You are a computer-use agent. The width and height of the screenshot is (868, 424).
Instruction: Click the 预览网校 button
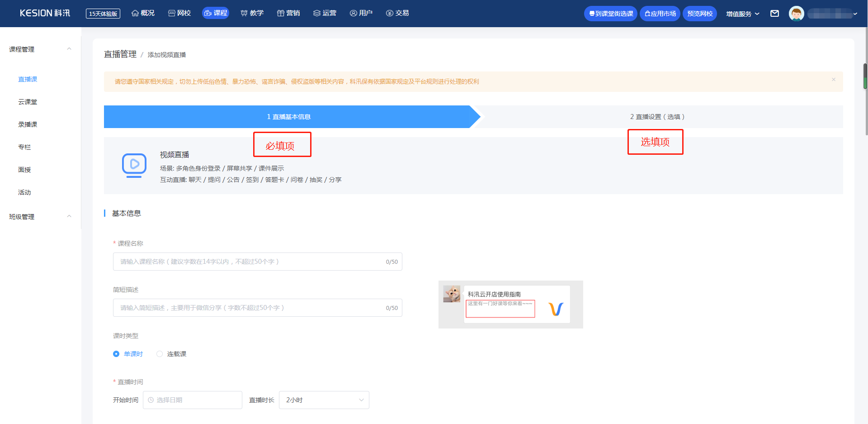click(700, 14)
